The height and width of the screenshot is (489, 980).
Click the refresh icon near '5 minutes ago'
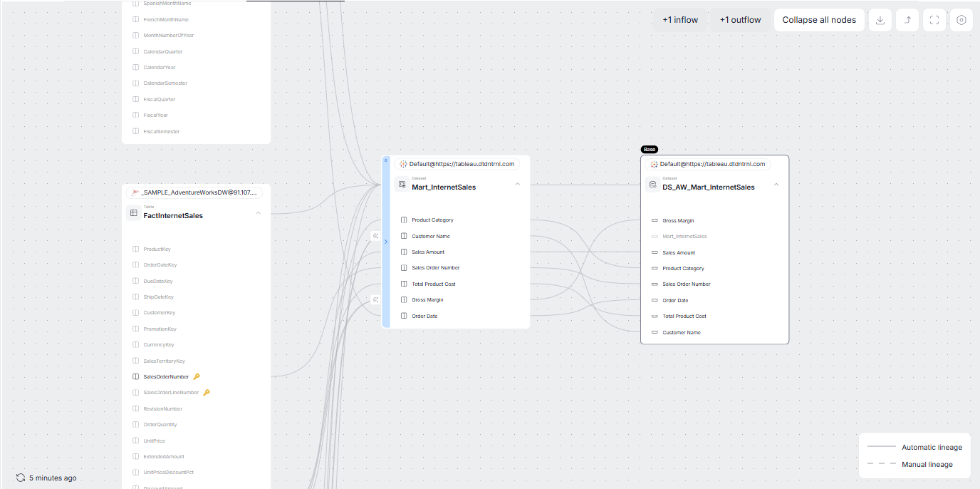[x=21, y=478]
